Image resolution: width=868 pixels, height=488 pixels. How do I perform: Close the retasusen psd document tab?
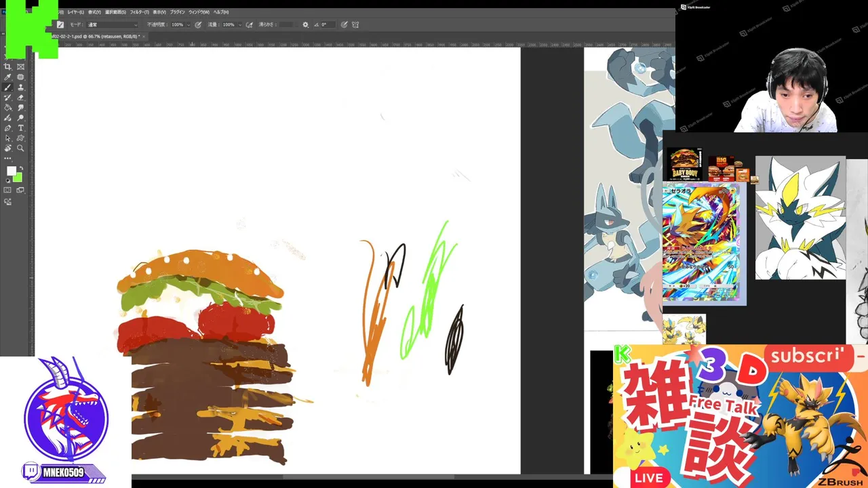[144, 36]
